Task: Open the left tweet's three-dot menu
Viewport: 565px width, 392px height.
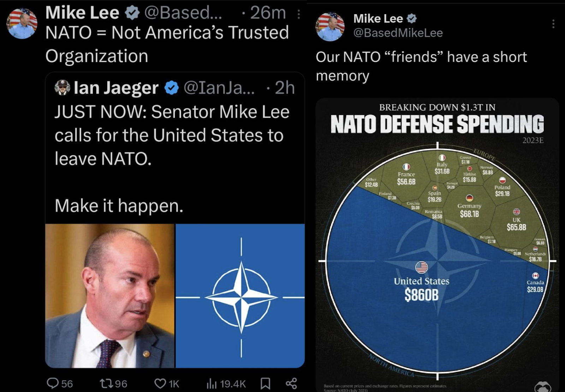Action: point(299,14)
